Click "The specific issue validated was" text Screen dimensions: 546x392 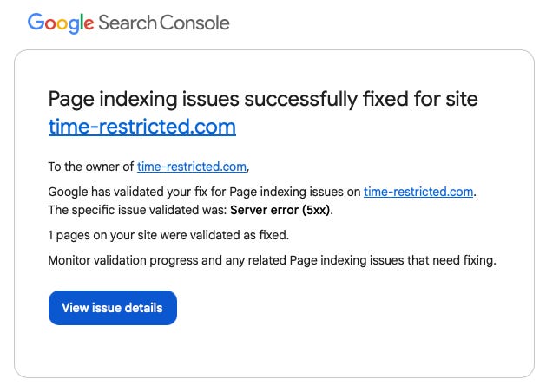137,211
